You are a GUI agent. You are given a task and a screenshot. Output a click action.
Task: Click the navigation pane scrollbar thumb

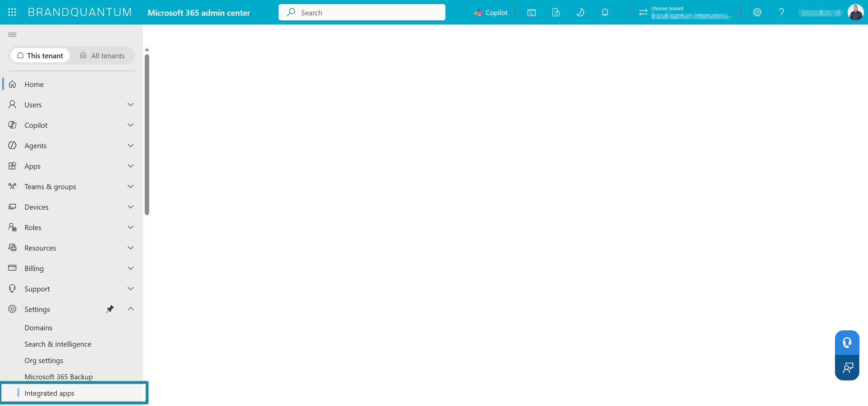coord(147,135)
